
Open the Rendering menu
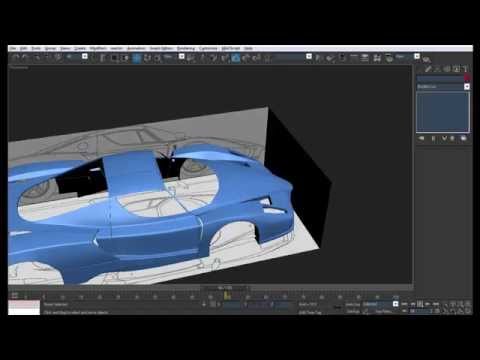[x=185, y=48]
